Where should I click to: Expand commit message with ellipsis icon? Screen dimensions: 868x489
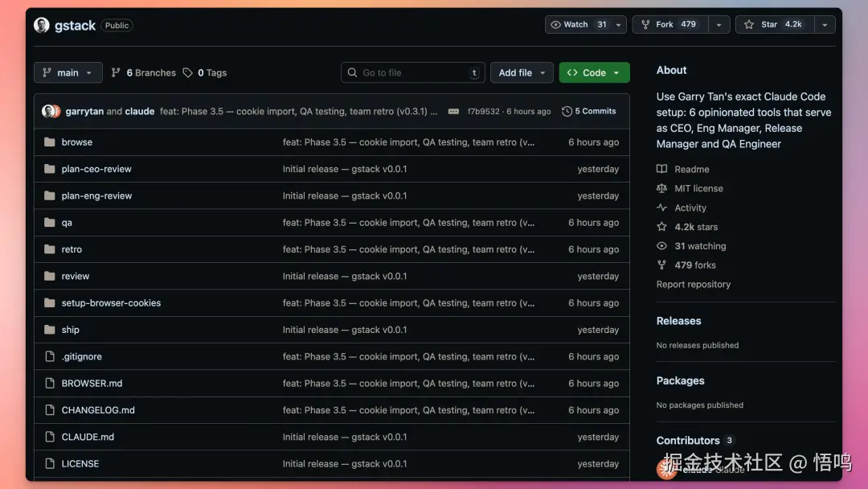pos(453,111)
